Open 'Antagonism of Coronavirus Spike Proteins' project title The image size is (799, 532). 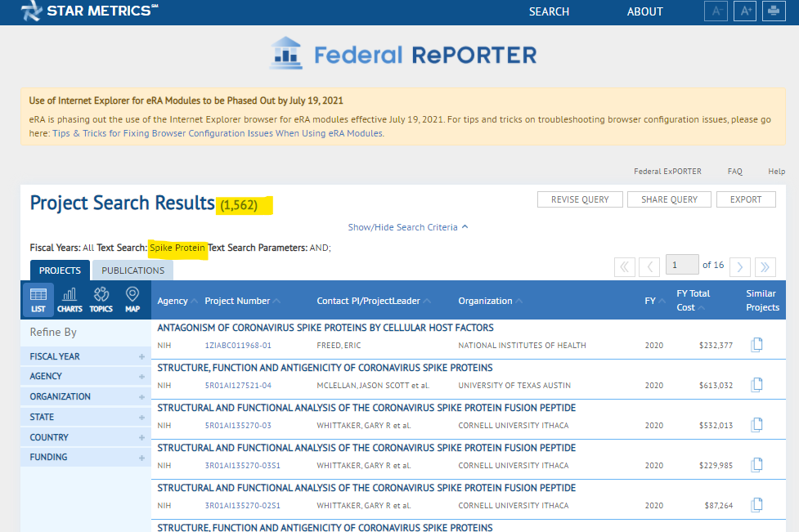(x=325, y=328)
